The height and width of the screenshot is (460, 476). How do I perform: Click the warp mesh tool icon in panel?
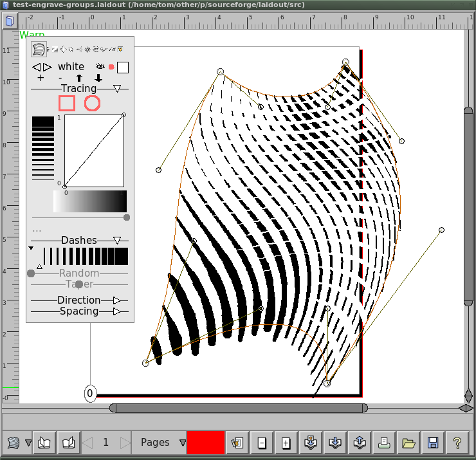[39, 49]
